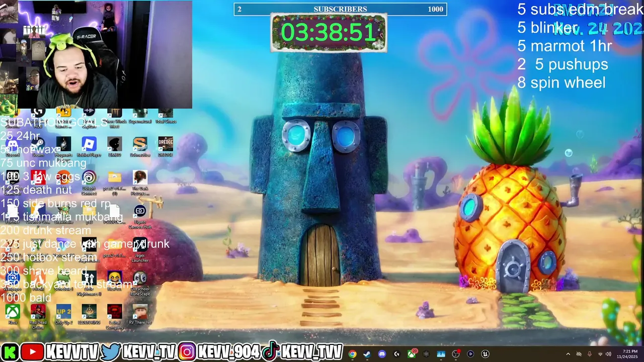Open Steam from the taskbar

tap(367, 354)
